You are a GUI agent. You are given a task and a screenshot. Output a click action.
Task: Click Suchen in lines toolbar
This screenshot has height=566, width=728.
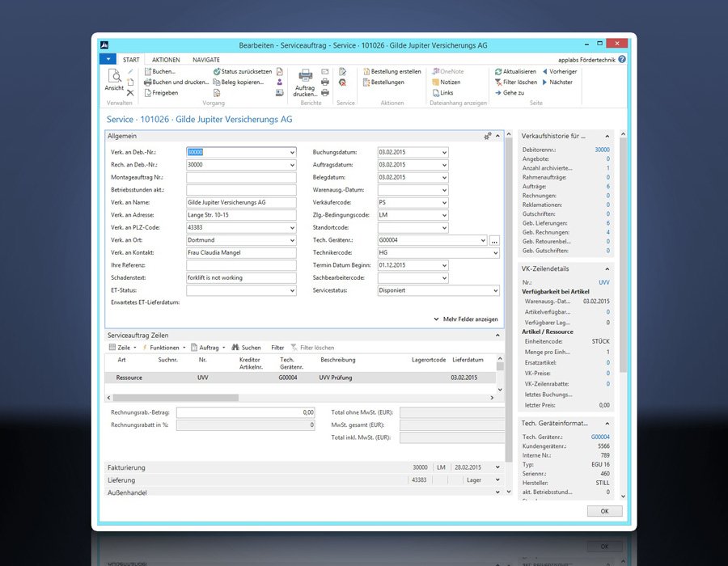pos(247,348)
